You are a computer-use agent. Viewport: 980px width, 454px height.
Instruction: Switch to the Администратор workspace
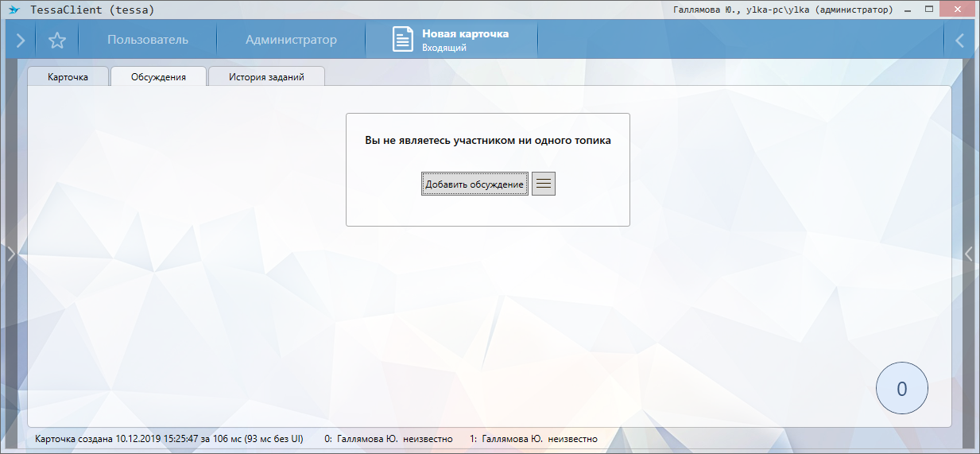coord(291,40)
